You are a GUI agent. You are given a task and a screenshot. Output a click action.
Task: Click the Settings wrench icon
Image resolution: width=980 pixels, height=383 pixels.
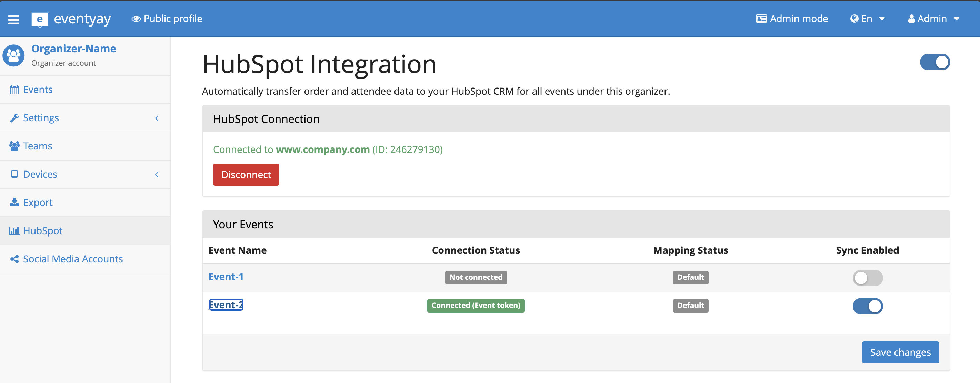coord(14,118)
